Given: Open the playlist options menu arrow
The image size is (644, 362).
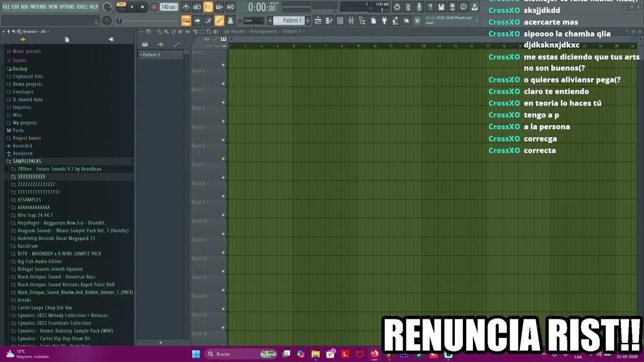Looking at the screenshot, I should [x=141, y=32].
